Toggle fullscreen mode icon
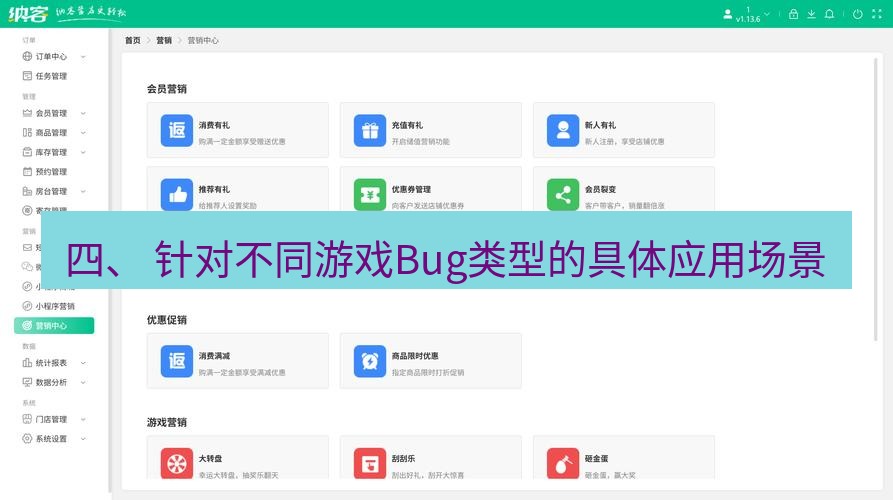This screenshot has width=893, height=500. pyautogui.click(x=876, y=14)
